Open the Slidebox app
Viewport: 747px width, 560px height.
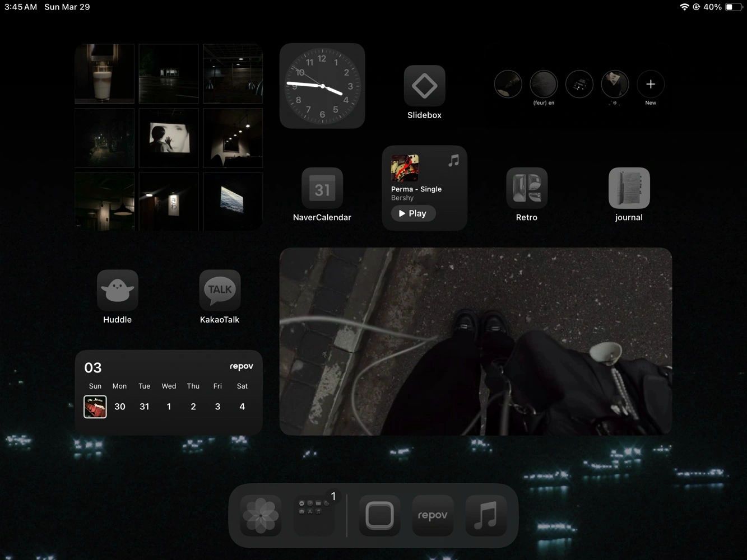(424, 86)
